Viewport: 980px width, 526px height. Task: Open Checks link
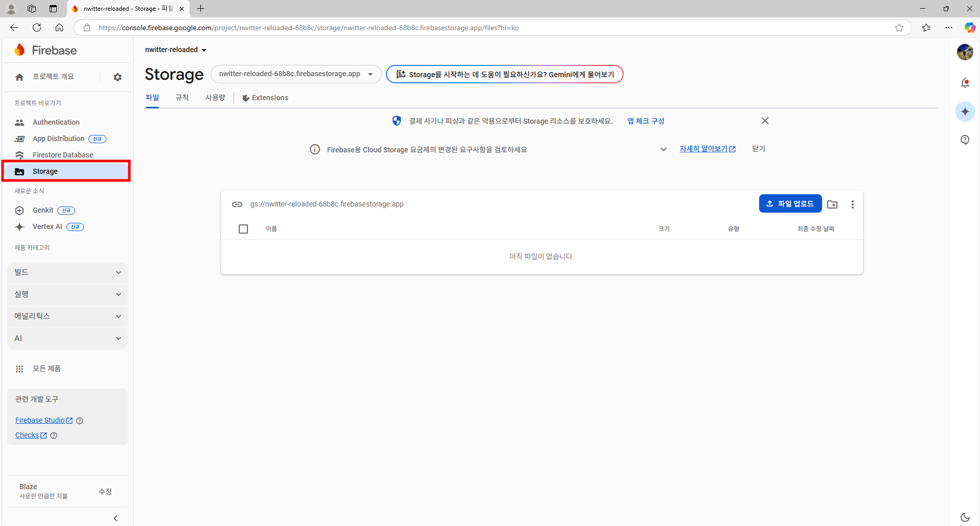31,435
